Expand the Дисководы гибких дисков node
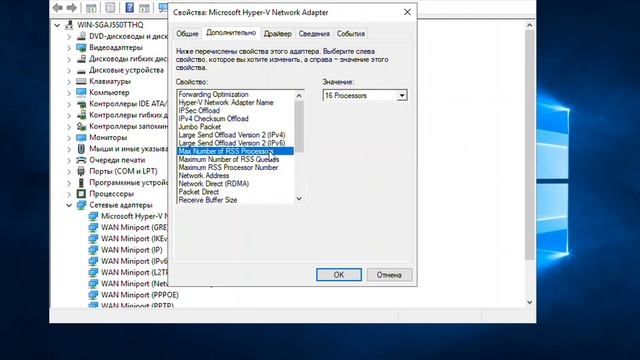Image resolution: width=640 pixels, height=360 pixels. 69,59
